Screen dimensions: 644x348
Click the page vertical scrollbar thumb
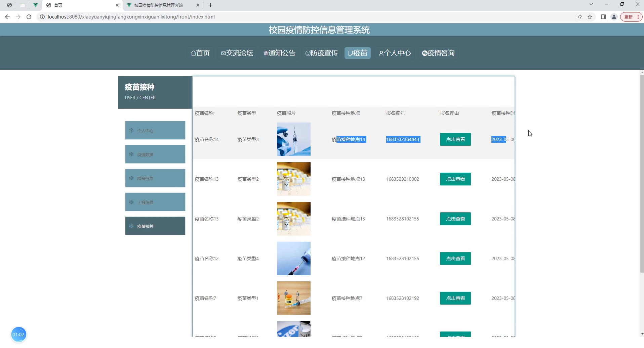[x=642, y=174]
